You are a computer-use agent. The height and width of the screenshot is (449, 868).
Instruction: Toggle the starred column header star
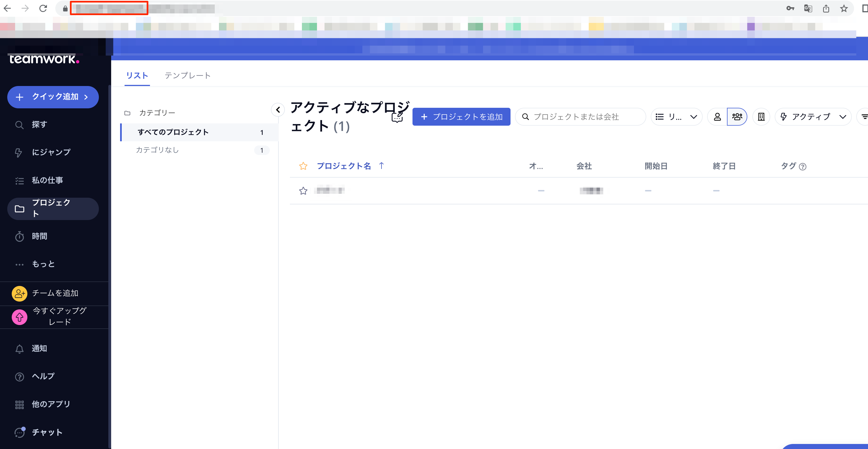click(x=303, y=166)
